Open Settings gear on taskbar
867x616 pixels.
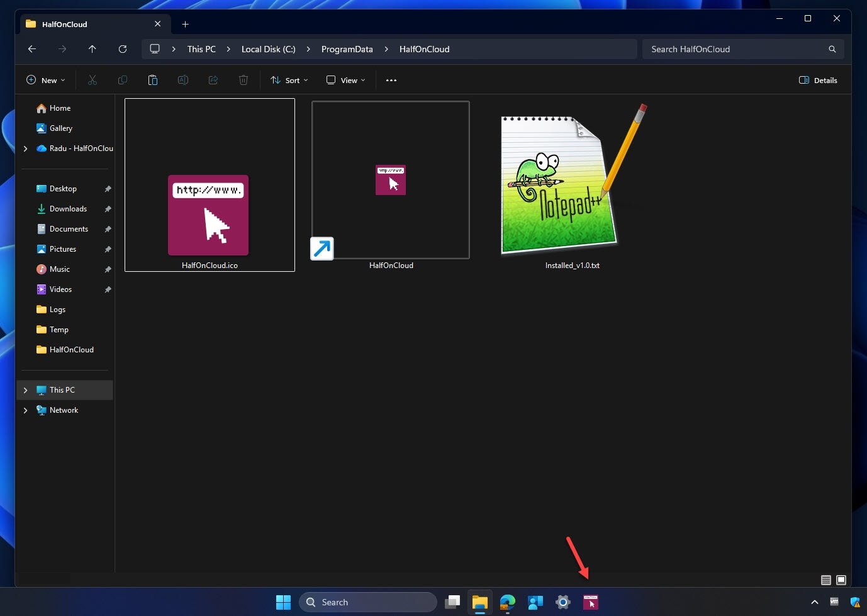click(562, 602)
